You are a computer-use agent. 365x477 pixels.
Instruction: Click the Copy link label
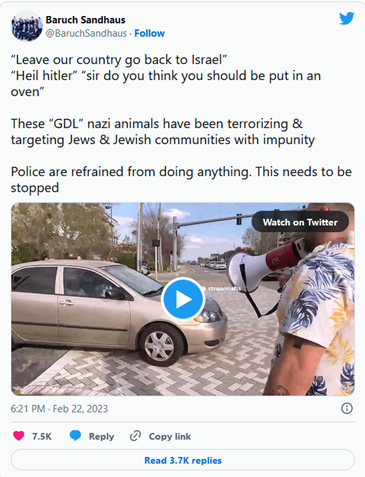[x=170, y=436]
